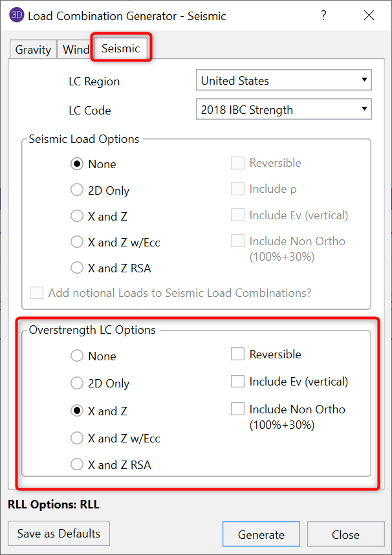Image resolution: width=392 pixels, height=555 pixels.
Task: Switch to the Gravity tab
Action: [x=33, y=50]
